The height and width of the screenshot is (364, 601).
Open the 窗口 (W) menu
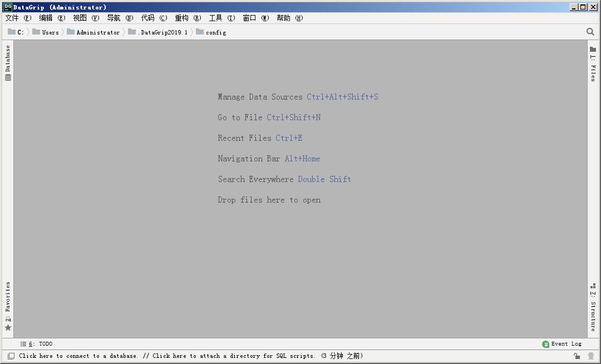[256, 18]
